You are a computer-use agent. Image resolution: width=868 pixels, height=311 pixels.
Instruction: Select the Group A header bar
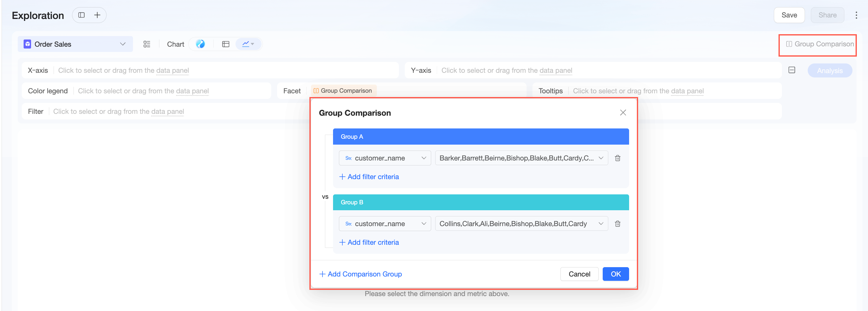click(481, 137)
